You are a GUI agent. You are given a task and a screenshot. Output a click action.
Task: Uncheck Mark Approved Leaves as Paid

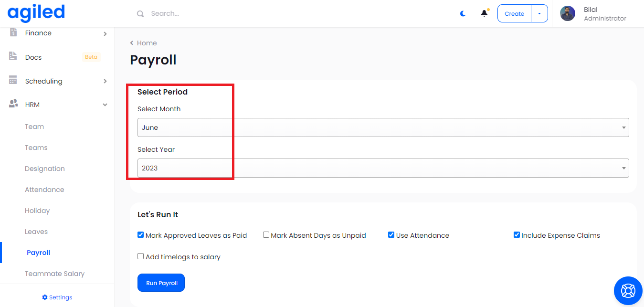[141, 235]
